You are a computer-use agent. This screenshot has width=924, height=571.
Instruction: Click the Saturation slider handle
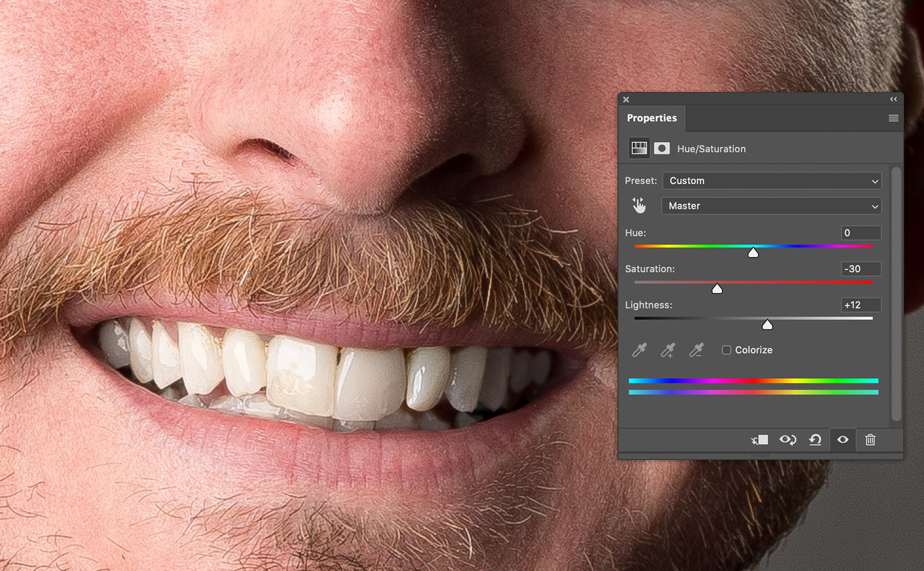coord(717,289)
